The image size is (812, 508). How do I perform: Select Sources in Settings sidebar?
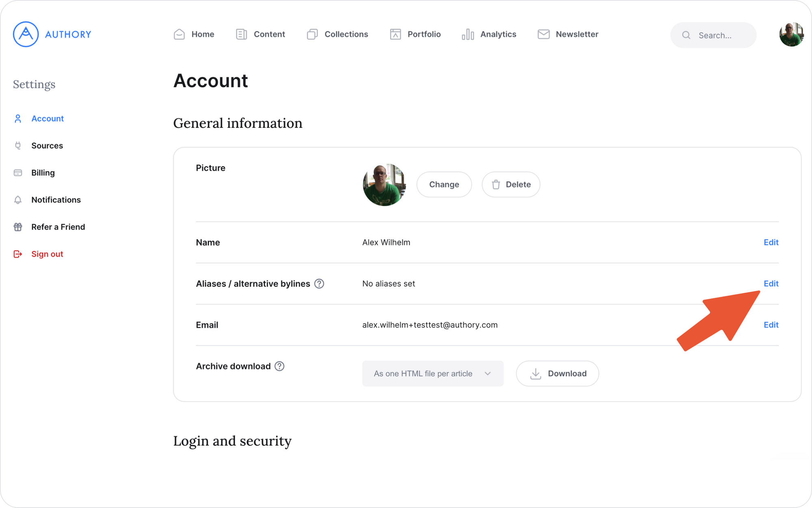[39, 145]
